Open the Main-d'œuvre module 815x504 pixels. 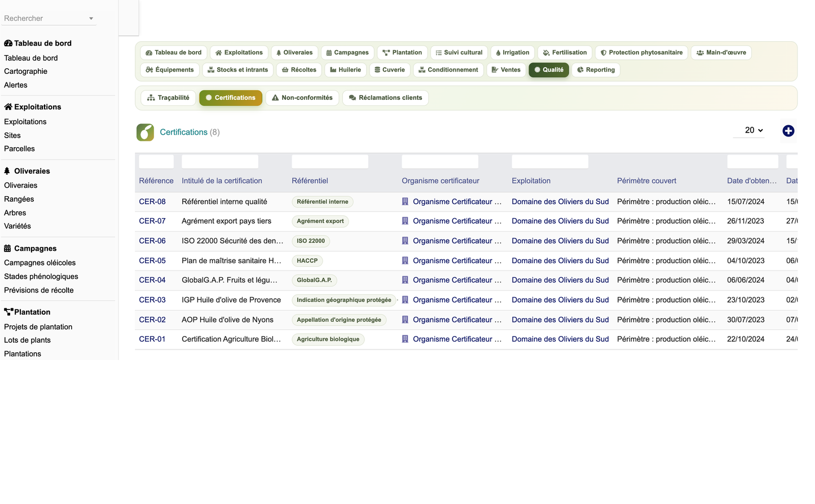coord(721,52)
